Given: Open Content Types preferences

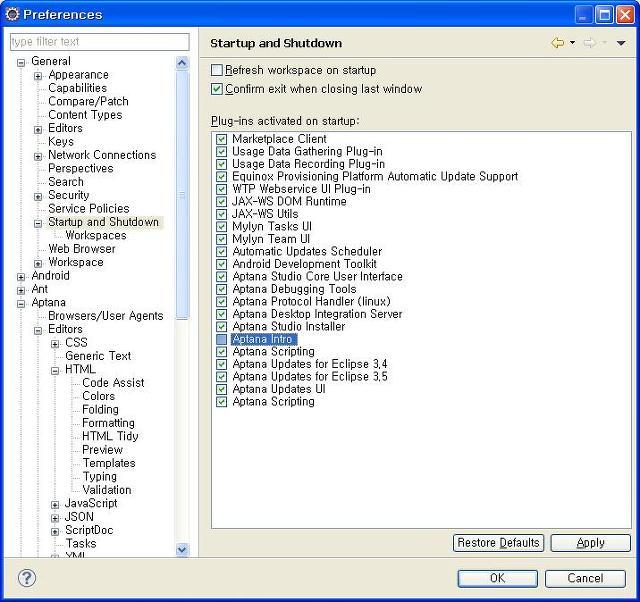Looking at the screenshot, I should tap(85, 115).
